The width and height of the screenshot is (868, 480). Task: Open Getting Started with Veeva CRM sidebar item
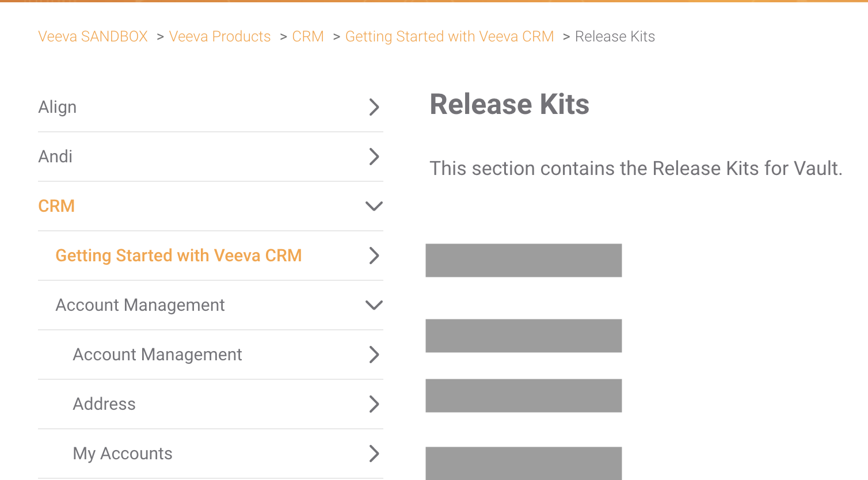[178, 256]
